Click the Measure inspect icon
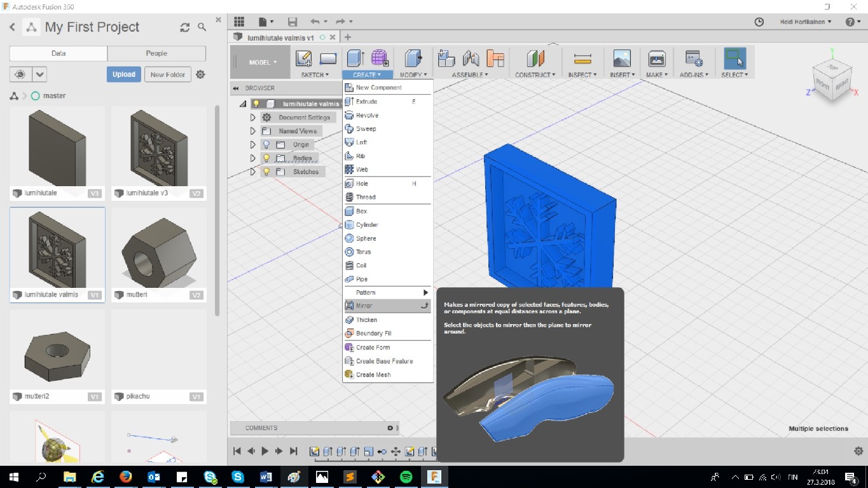Viewport: 868px width, 488px height. click(582, 58)
